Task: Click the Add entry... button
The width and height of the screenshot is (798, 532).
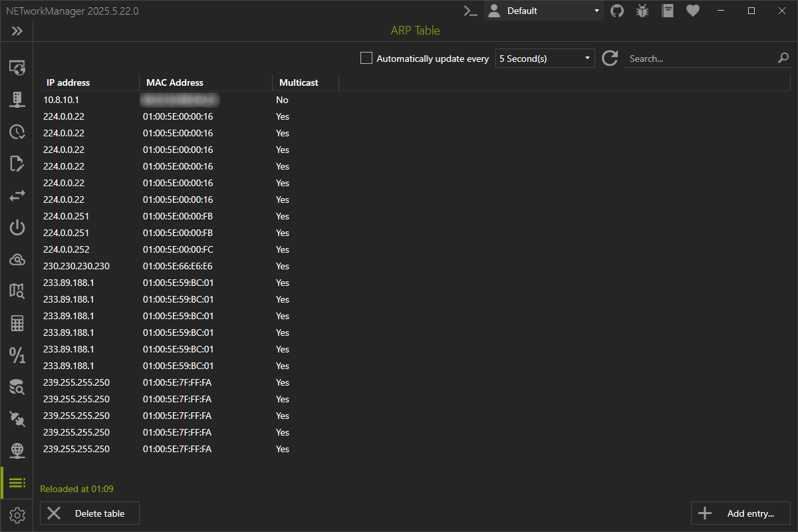Action: point(740,513)
